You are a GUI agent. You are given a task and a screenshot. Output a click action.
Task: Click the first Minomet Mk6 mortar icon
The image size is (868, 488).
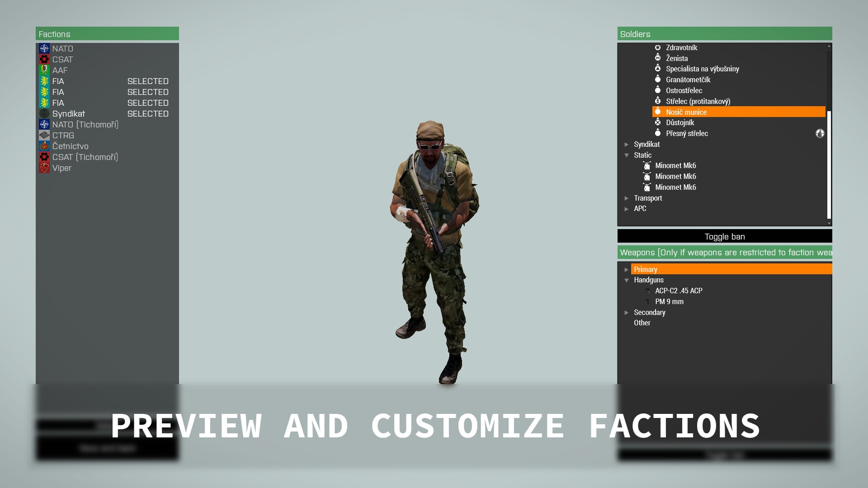tap(647, 166)
